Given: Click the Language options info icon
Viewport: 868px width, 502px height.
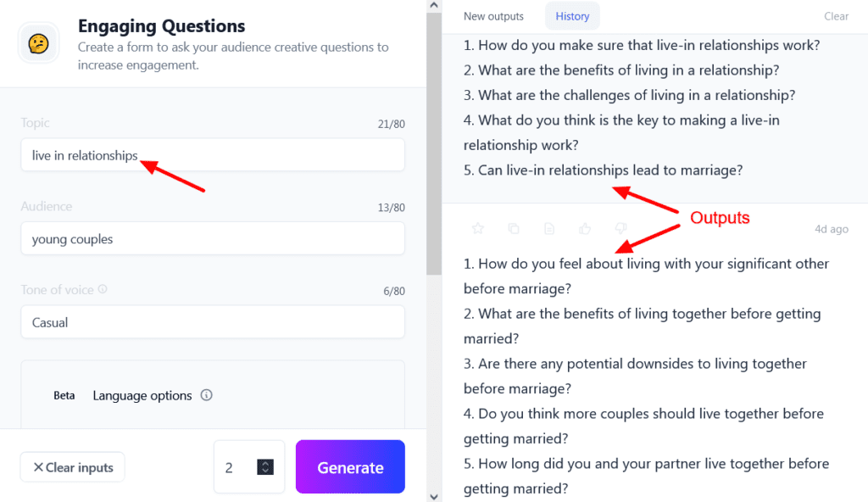Looking at the screenshot, I should pyautogui.click(x=206, y=395).
